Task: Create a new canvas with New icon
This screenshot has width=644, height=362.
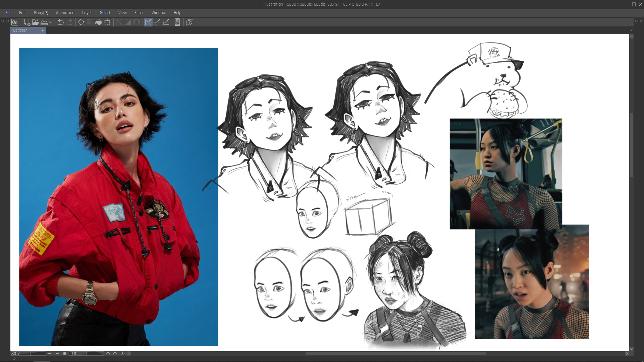Action: pos(27,22)
